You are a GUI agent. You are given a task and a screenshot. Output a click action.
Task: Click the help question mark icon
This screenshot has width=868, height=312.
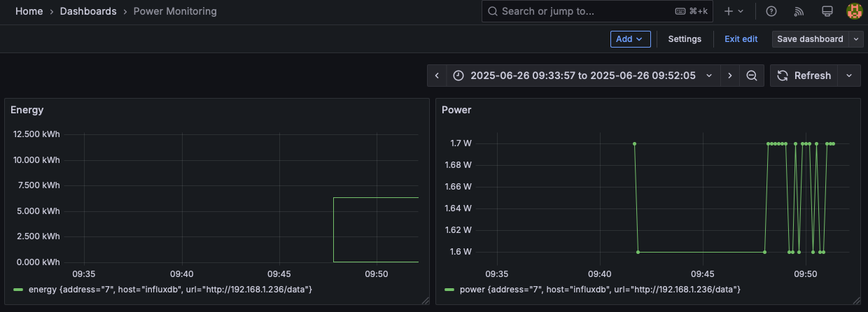coord(771,11)
